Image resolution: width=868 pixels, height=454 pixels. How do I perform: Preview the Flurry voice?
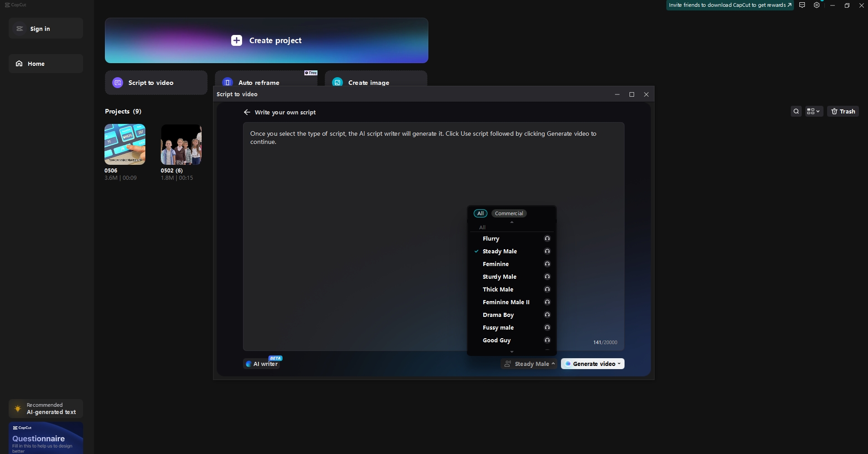(x=547, y=238)
